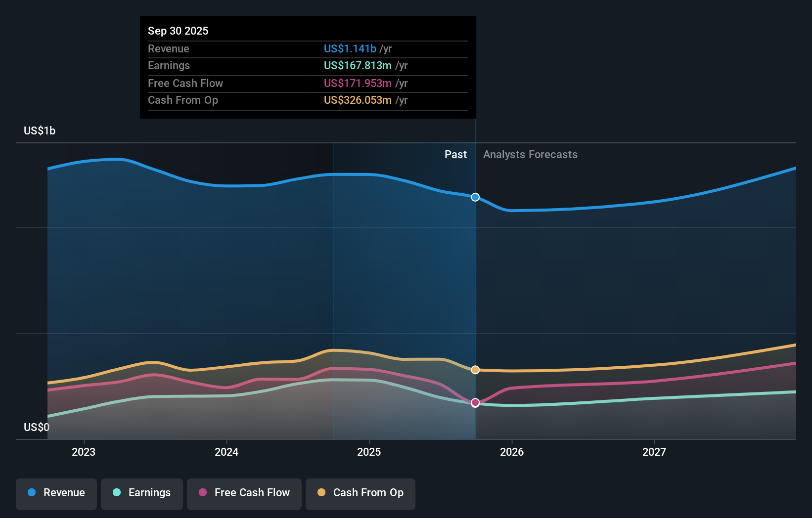
Task: Click the blue Revenue dot in the legend
Action: coord(31,493)
